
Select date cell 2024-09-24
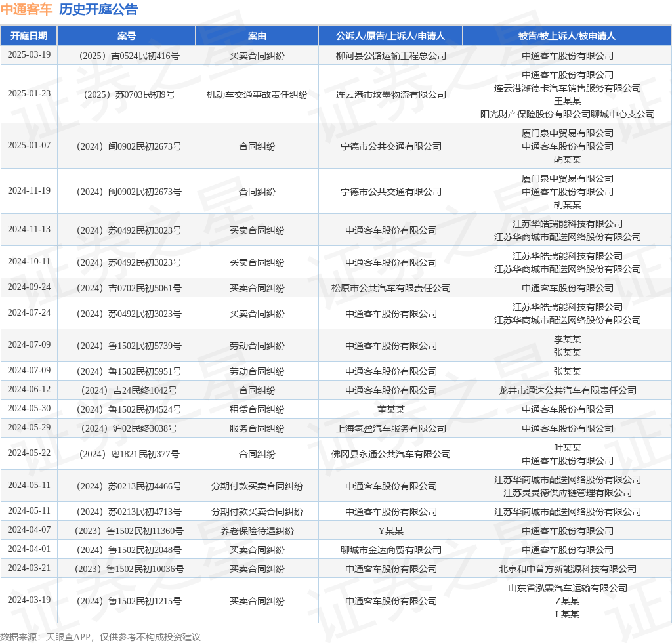click(x=29, y=287)
